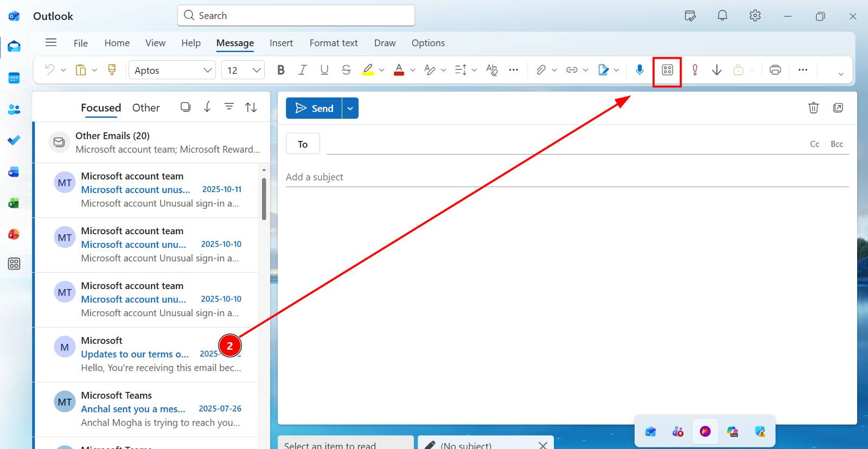
Task: Click the Dictate microphone icon
Action: pos(640,70)
